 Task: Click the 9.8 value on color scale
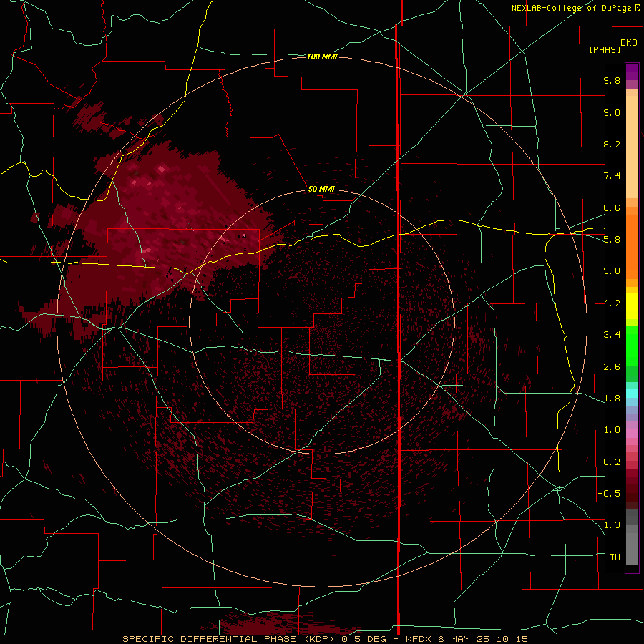click(612, 80)
